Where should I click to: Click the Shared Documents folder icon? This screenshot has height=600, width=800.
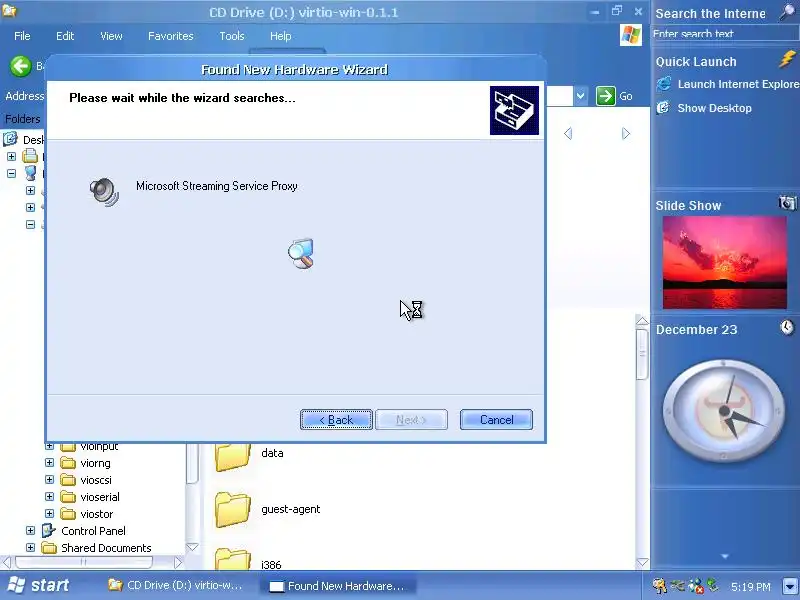click(49, 548)
